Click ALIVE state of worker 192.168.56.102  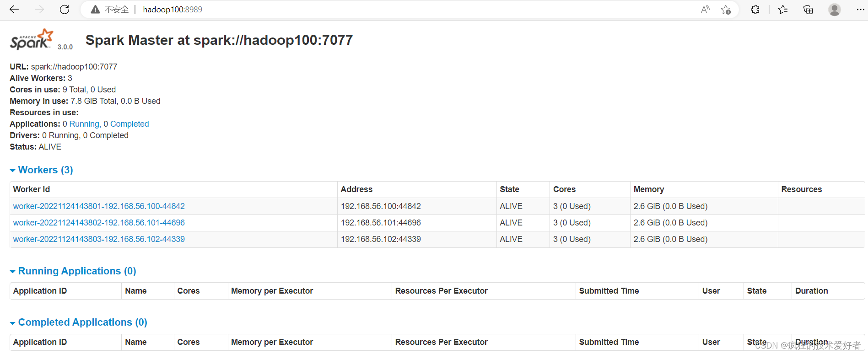pos(511,239)
